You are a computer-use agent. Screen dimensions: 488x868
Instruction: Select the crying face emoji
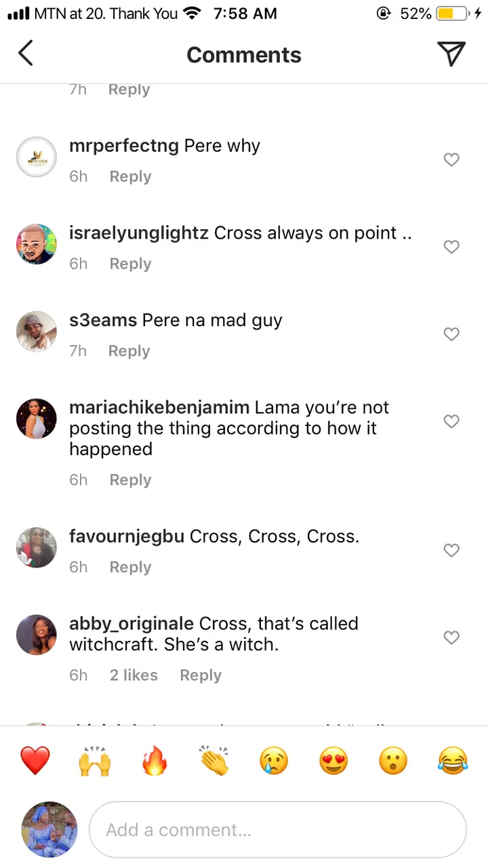pyautogui.click(x=274, y=761)
